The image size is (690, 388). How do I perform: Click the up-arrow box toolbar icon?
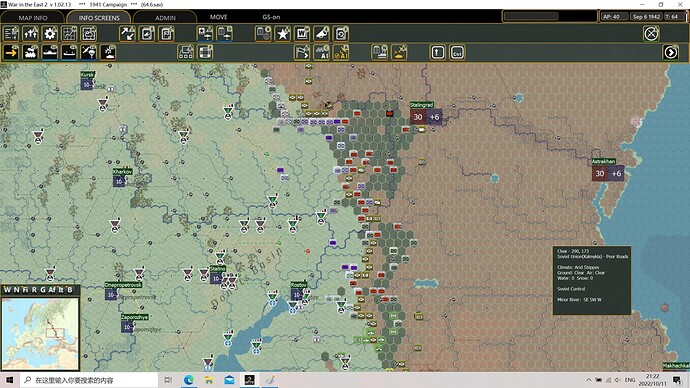click(x=437, y=52)
